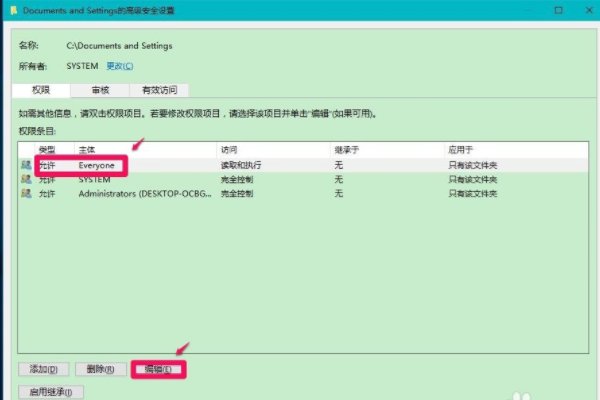600x400 pixels.
Task: Click the 启用继承(I) button
Action: tap(51, 392)
